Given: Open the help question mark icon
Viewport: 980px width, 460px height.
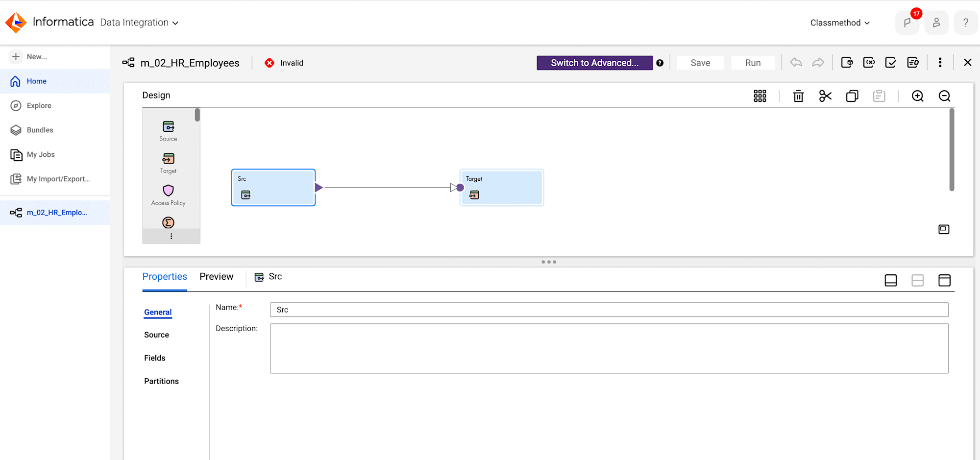Looking at the screenshot, I should [966, 23].
